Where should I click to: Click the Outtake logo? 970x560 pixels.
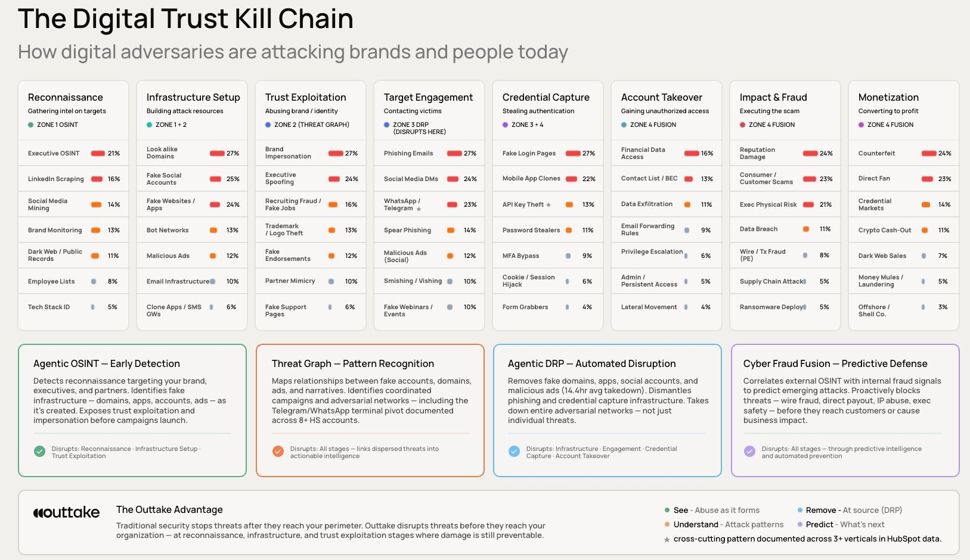[x=67, y=512]
